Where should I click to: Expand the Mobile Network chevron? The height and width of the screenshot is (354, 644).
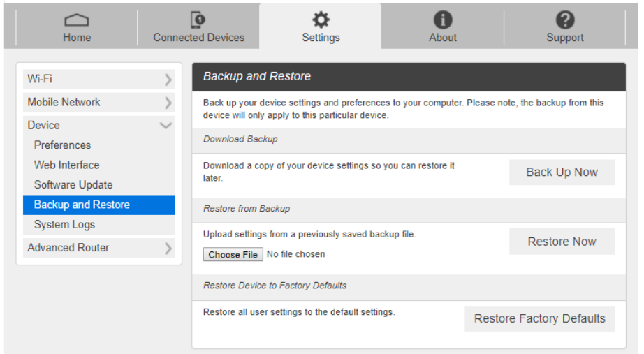(x=168, y=103)
